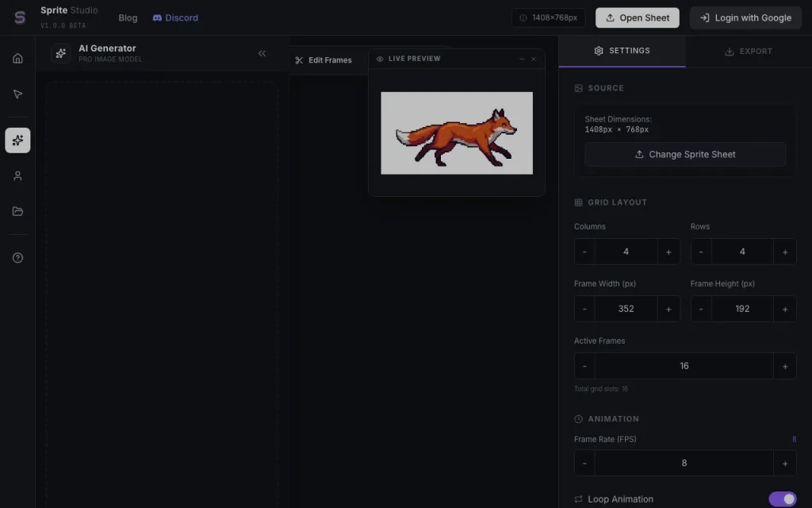This screenshot has width=812, height=508.
Task: Open the Home sidebar icon
Action: pyautogui.click(x=17, y=58)
